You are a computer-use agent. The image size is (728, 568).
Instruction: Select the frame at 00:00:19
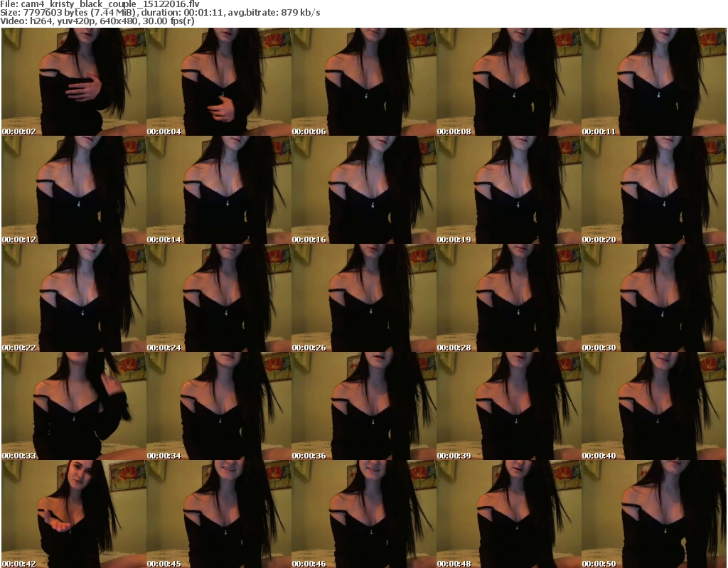coord(508,190)
